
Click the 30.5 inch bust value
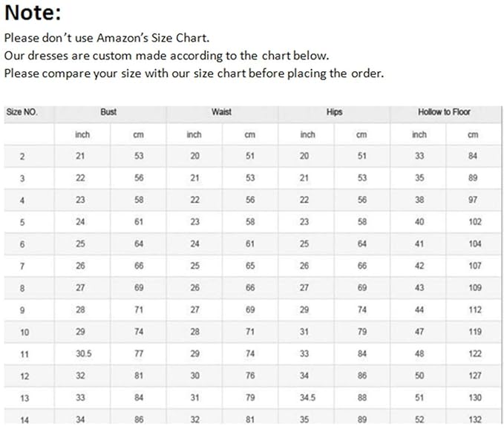(x=84, y=353)
